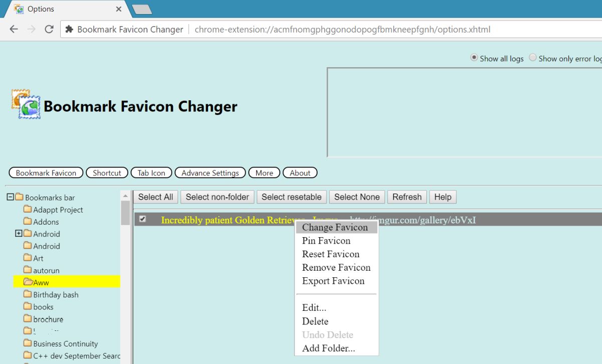The height and width of the screenshot is (364, 602).
Task: Close the Options tab
Action: pos(118,9)
